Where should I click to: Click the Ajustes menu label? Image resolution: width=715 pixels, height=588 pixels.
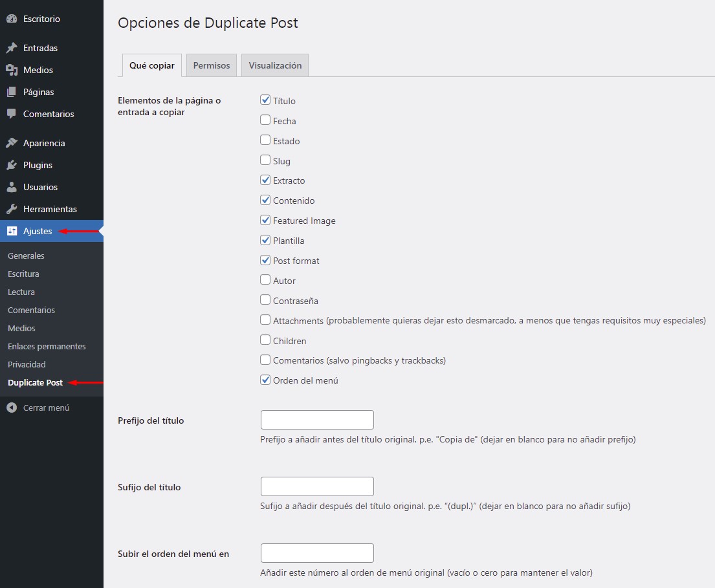click(38, 231)
